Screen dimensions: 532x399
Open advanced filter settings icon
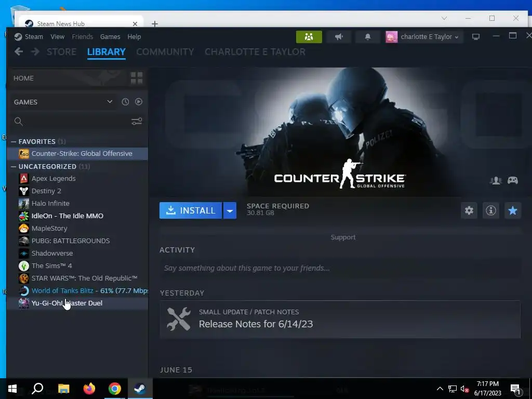(x=137, y=122)
